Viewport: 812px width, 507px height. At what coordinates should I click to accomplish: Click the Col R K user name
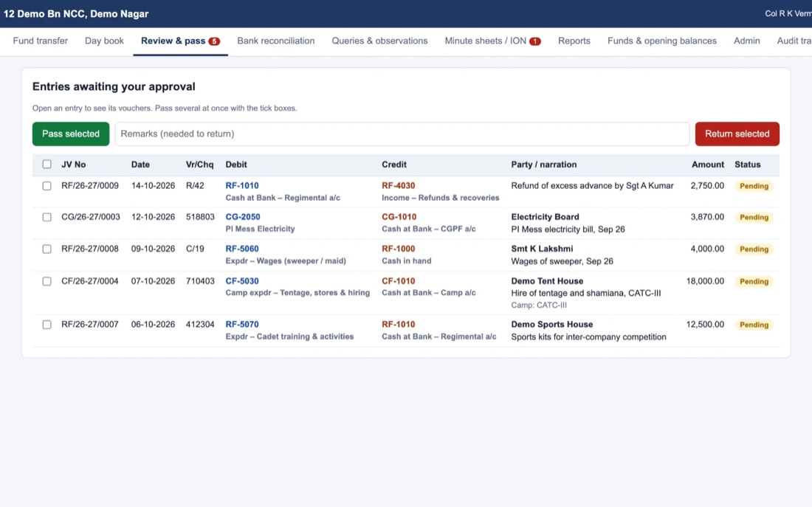pyautogui.click(x=788, y=13)
